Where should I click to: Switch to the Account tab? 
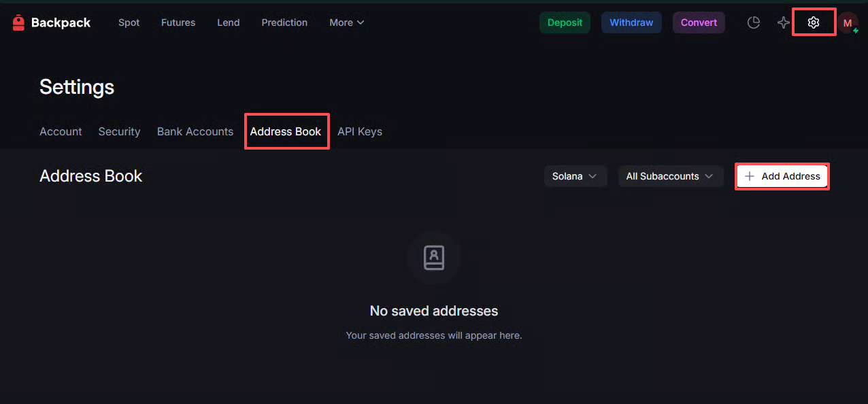point(61,131)
